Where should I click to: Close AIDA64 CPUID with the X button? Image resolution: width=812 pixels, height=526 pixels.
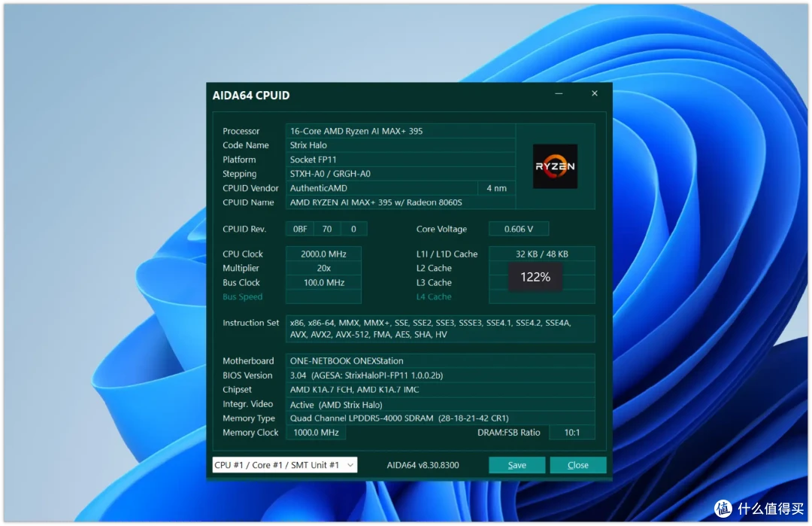595,93
